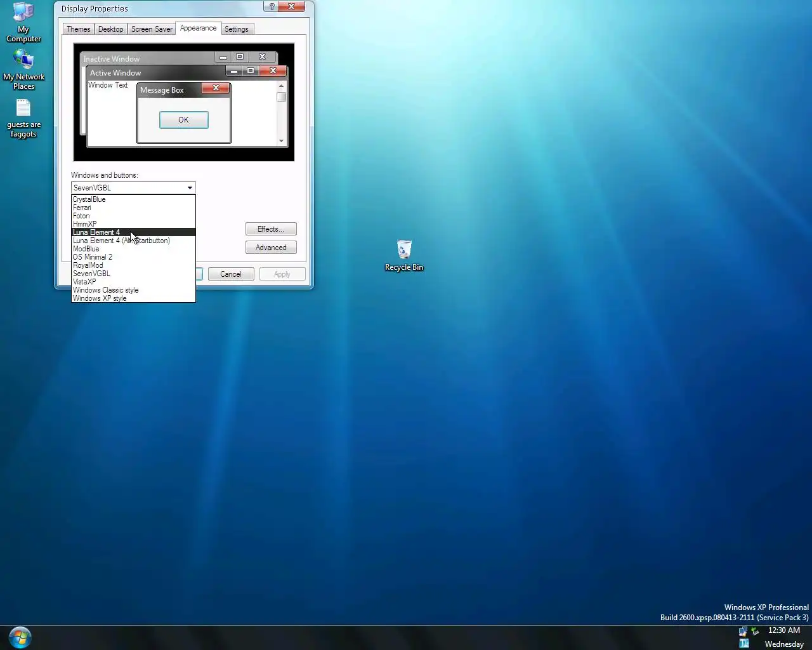Open the Effects... dialog button
Image resolution: width=812 pixels, height=650 pixels.
[271, 229]
